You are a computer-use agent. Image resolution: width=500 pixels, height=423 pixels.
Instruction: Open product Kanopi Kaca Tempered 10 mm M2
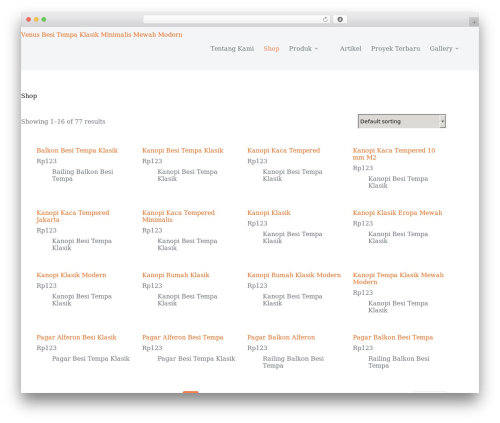[394, 154]
